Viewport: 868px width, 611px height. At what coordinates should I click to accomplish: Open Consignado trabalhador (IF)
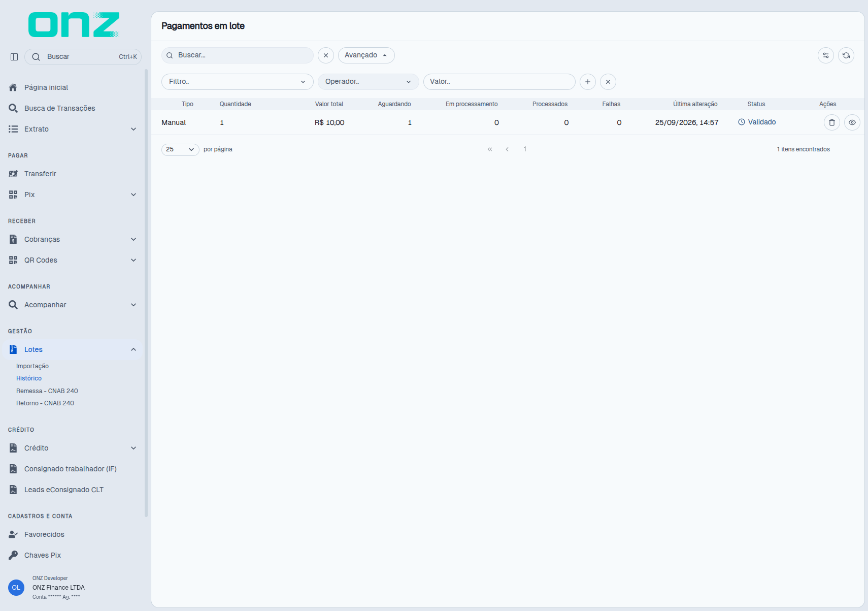click(73, 469)
